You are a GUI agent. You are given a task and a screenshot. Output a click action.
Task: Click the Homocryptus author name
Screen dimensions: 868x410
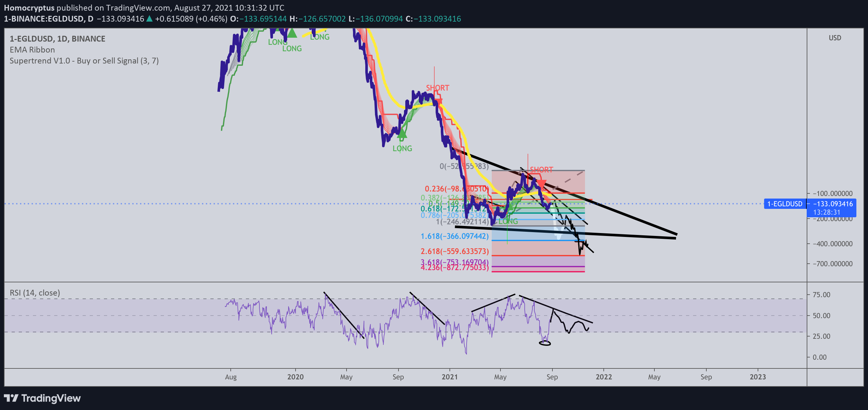[x=29, y=8]
